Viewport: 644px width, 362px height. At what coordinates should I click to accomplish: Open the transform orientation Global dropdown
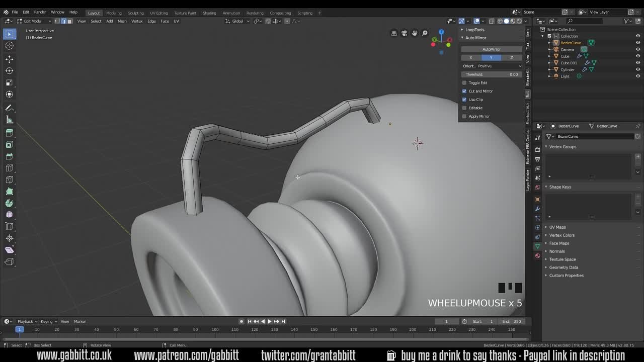[237, 21]
